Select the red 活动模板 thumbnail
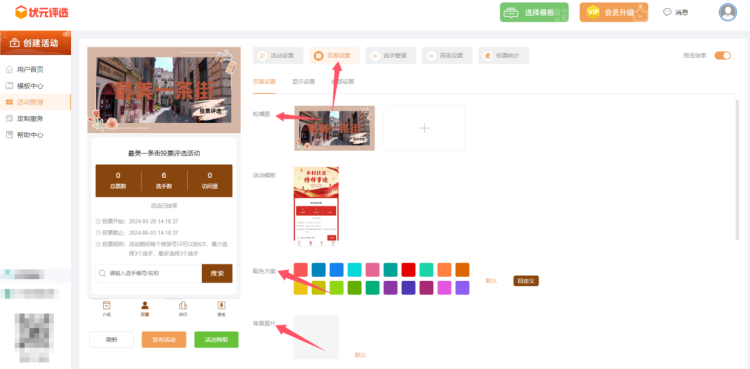The width and height of the screenshot is (750, 369). [x=316, y=206]
